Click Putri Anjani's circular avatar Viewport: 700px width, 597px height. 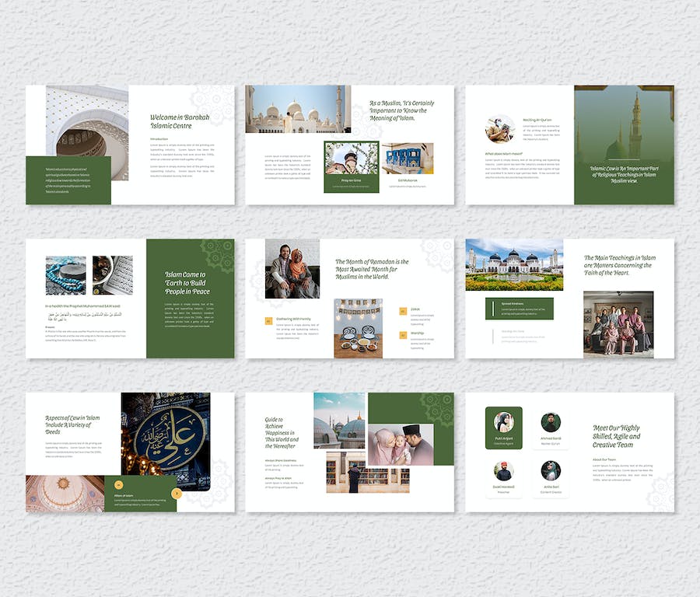pyautogui.click(x=503, y=422)
